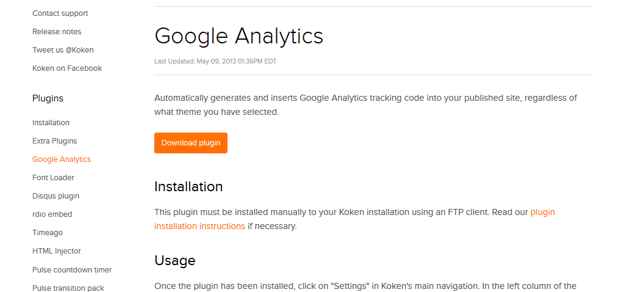Screen dimensions: 644x292
Task: Open the Disqus plugin sidebar entry
Action: click(55, 196)
